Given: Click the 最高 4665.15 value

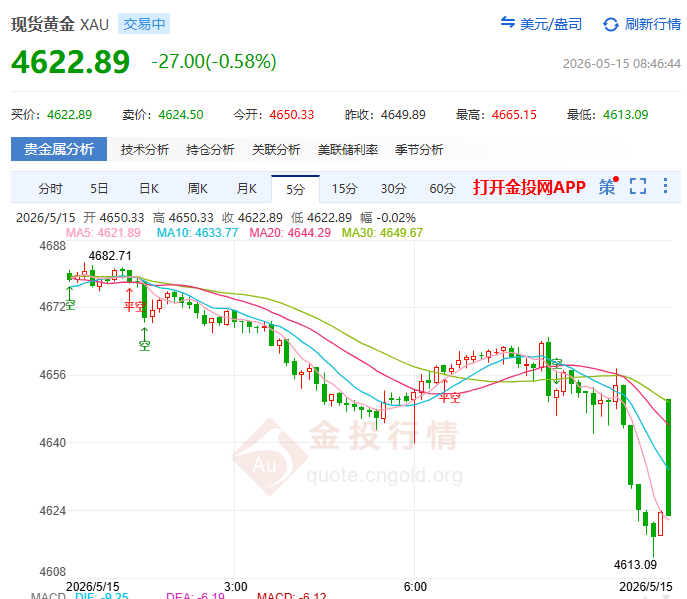Looking at the screenshot, I should tap(514, 115).
